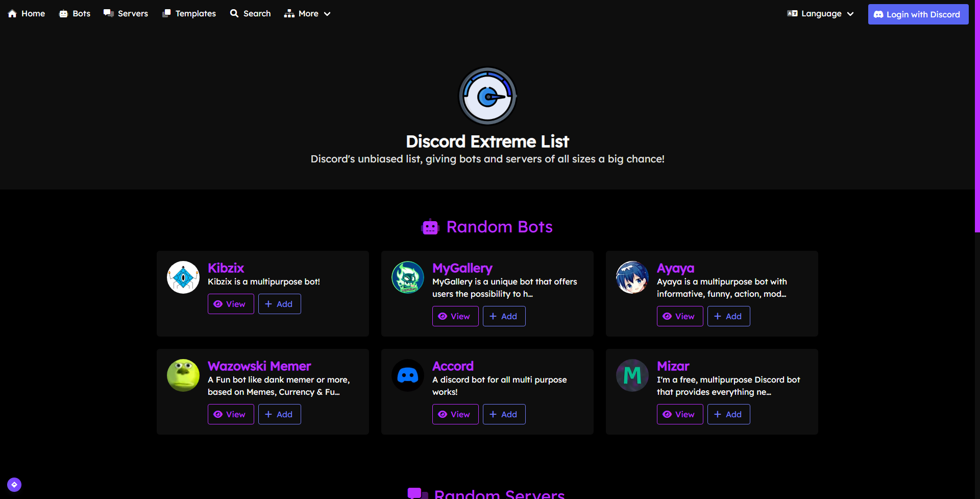Add the Accord bot
This screenshot has height=499, width=980.
tap(504, 414)
